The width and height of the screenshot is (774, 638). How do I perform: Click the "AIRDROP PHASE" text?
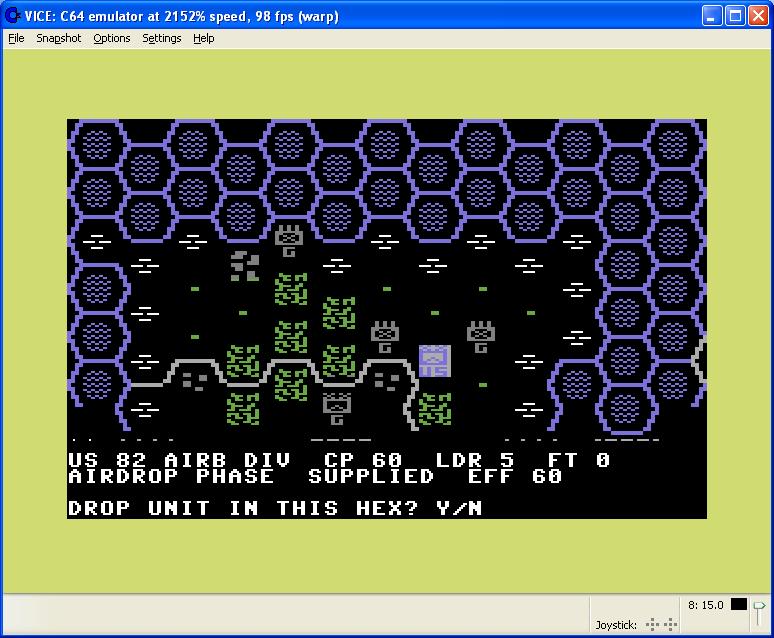click(171, 477)
